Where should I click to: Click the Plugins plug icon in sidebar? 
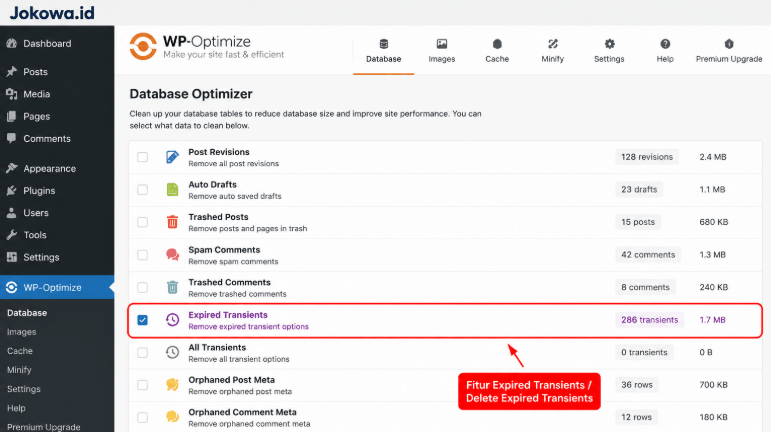pyautogui.click(x=12, y=190)
